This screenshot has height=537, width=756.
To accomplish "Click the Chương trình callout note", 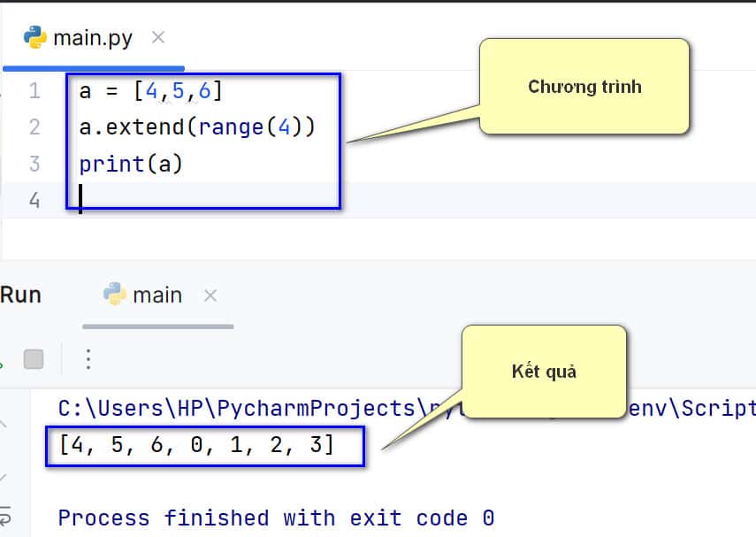I will (584, 87).
